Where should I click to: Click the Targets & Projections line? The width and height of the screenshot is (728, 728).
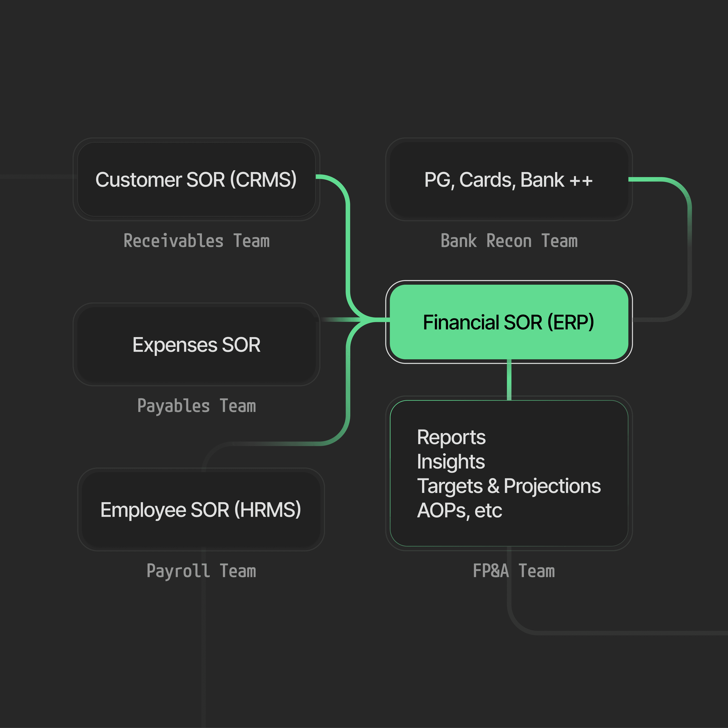click(x=509, y=486)
